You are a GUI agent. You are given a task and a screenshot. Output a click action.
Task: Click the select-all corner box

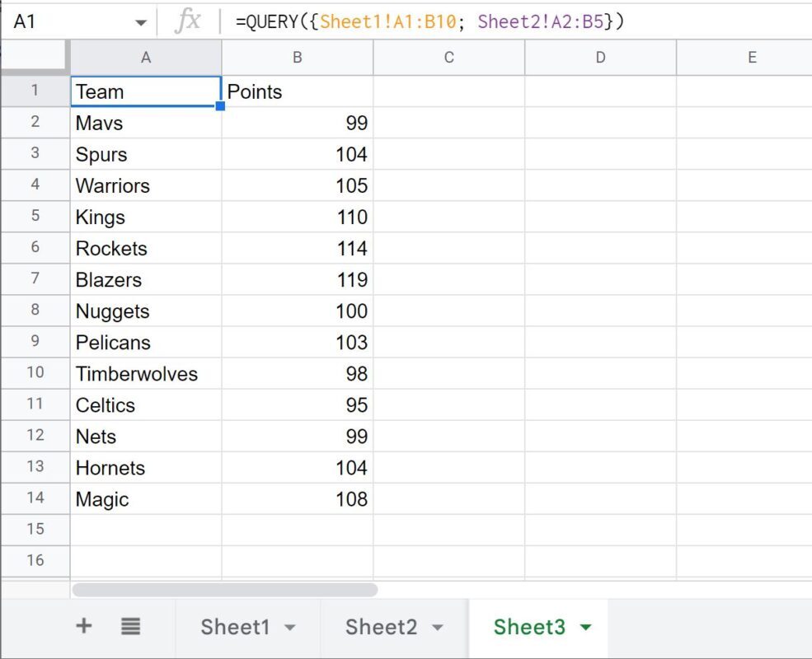tap(35, 57)
